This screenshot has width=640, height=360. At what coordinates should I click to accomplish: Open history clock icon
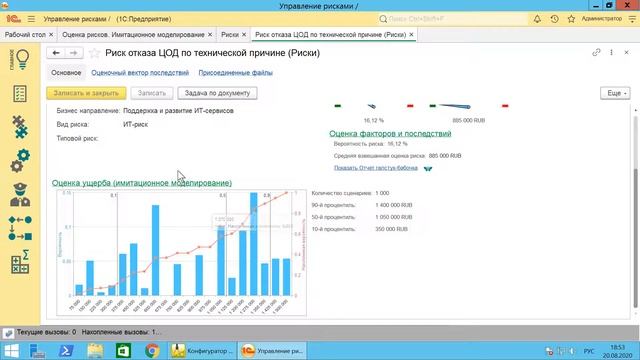554,19
